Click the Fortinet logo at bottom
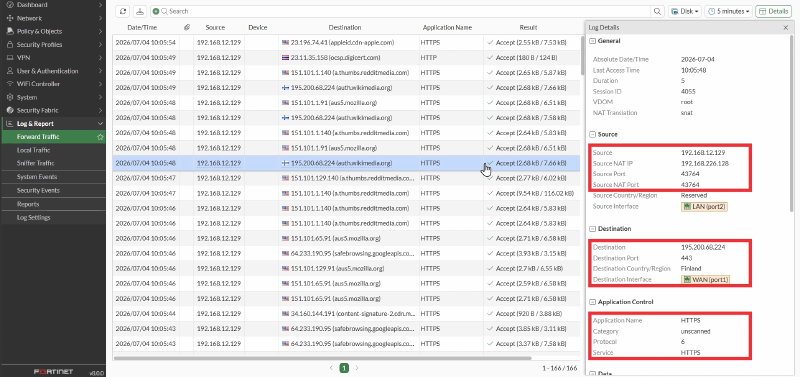The height and width of the screenshot is (377, 800). pos(54,371)
